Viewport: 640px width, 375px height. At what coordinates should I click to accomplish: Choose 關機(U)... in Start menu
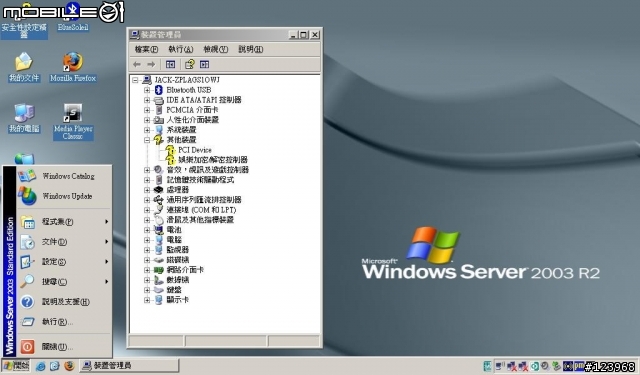(64, 347)
